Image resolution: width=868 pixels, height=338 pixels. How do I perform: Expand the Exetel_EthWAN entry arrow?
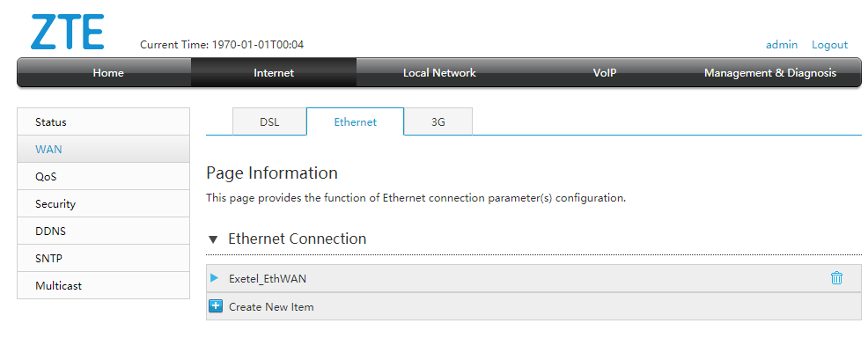coord(214,278)
